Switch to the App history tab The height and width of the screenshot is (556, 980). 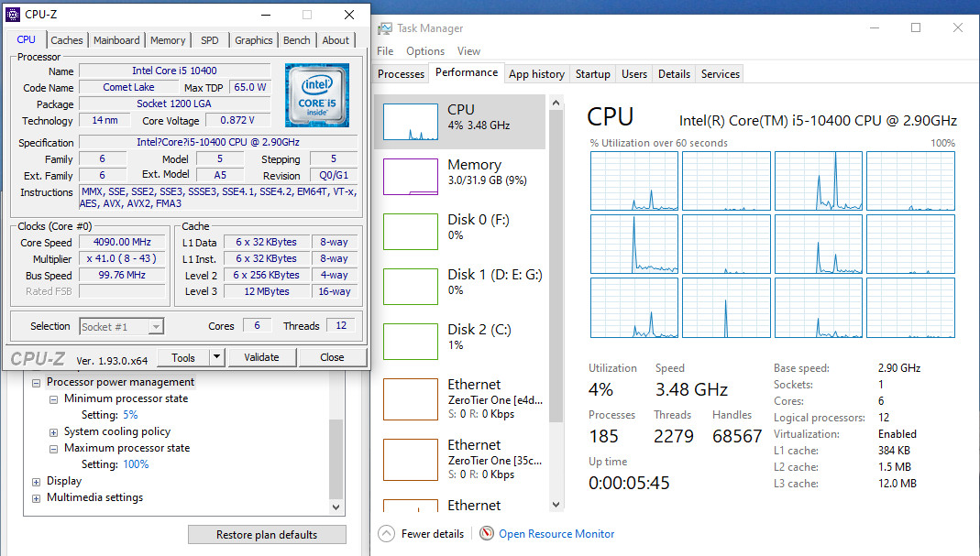click(537, 73)
